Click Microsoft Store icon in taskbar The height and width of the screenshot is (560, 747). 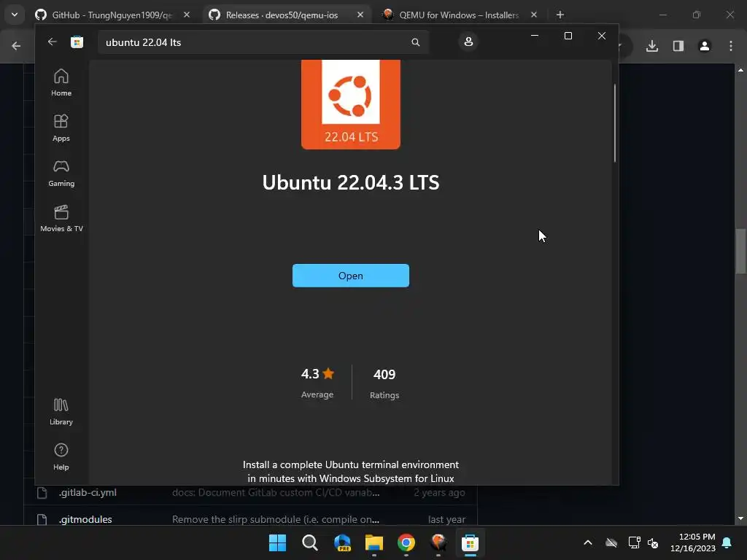coord(471,542)
